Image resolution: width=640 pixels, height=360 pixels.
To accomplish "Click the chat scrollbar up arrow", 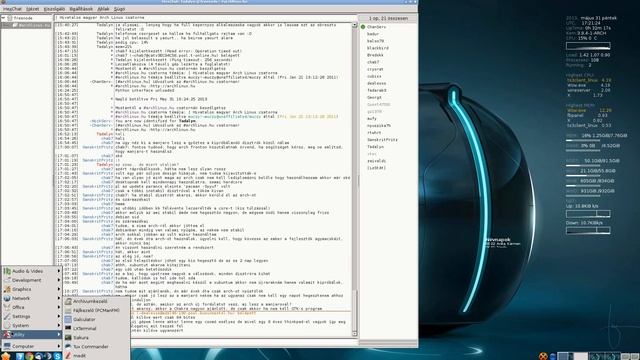I will pyautogui.click(x=354, y=25).
